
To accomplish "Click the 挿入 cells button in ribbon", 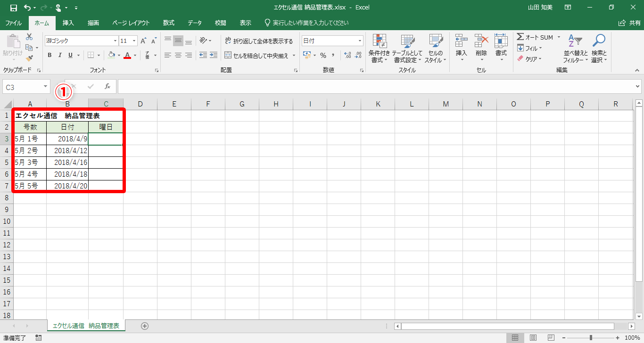I will point(461,49).
